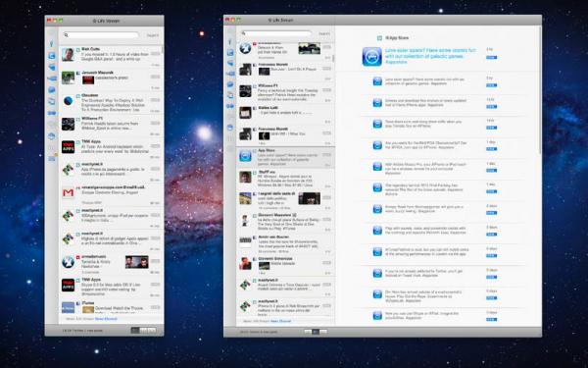Open the first Williams F1 post in the narrow window
The width and height of the screenshot is (588, 368).
111,127
